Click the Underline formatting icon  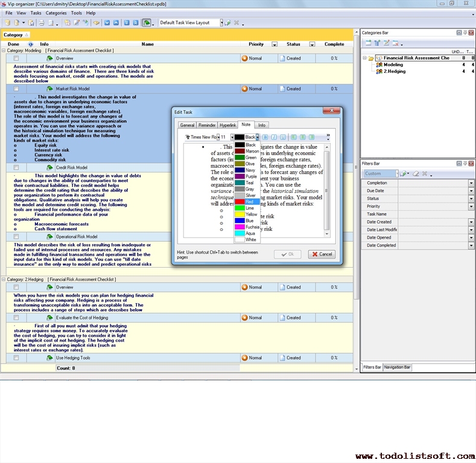pos(282,137)
